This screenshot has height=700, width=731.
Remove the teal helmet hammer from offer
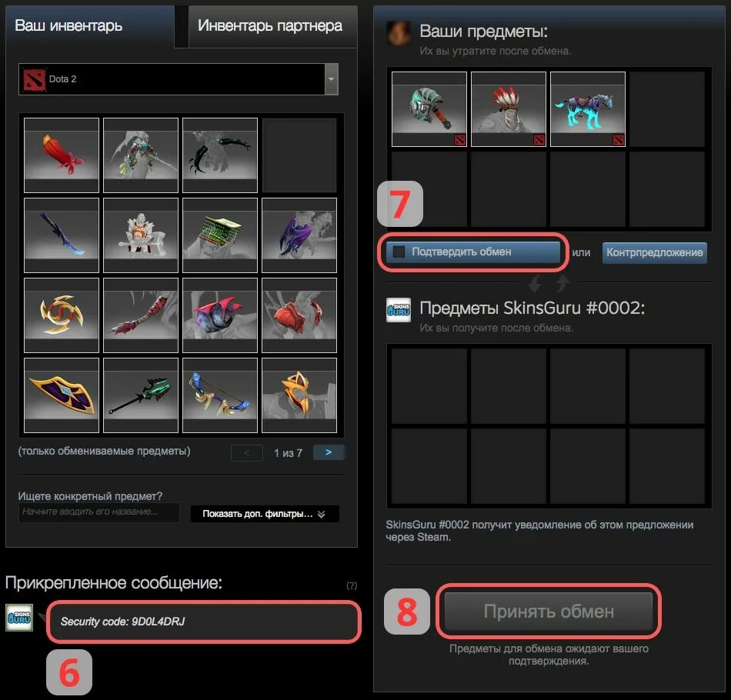(429, 109)
